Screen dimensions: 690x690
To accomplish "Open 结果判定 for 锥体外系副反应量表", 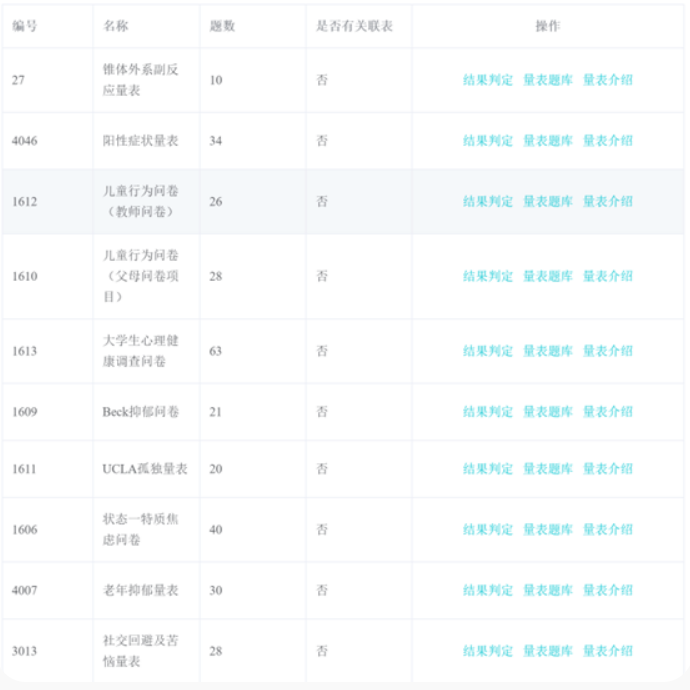I will (487, 80).
